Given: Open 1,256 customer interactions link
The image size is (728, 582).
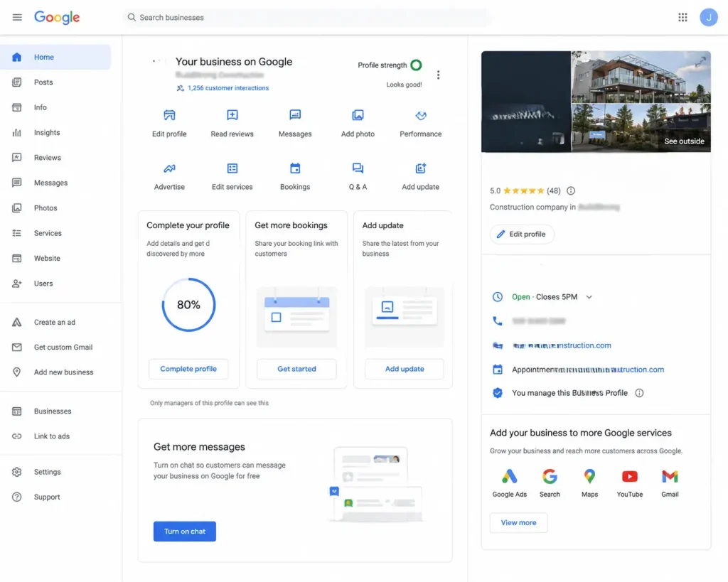Looking at the screenshot, I should pos(228,88).
